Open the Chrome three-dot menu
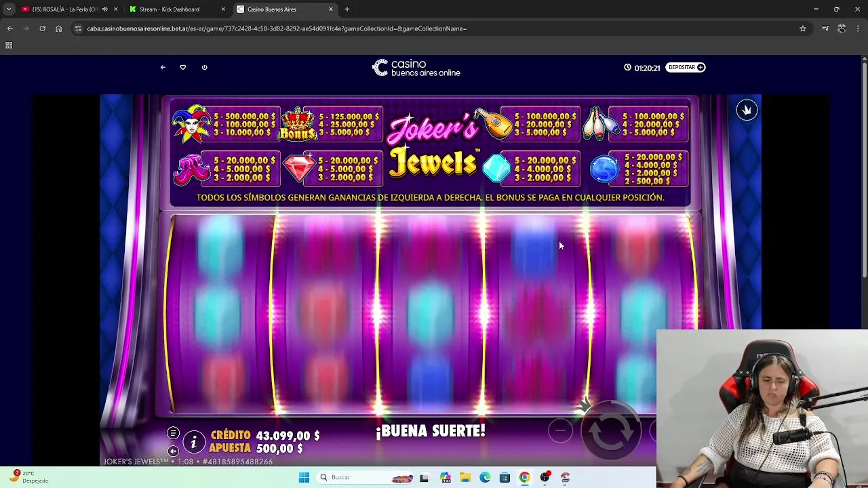 coord(859,28)
